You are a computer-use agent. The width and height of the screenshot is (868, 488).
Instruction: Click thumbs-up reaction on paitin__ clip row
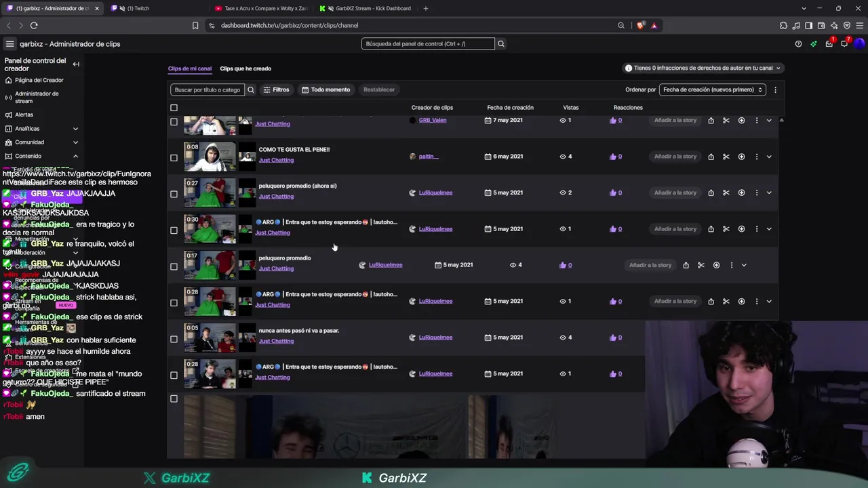click(x=613, y=157)
